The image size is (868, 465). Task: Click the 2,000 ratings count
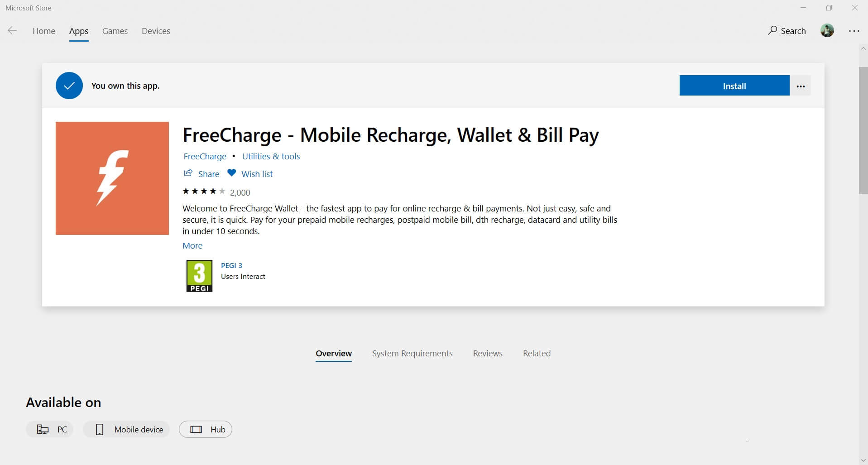240,192
